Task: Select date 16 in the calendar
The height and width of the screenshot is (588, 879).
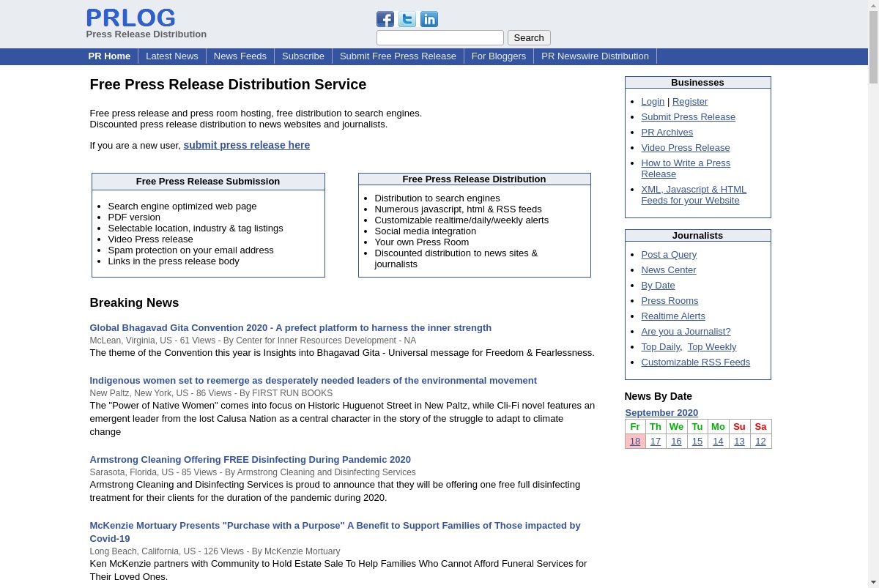Action: tap(676, 442)
